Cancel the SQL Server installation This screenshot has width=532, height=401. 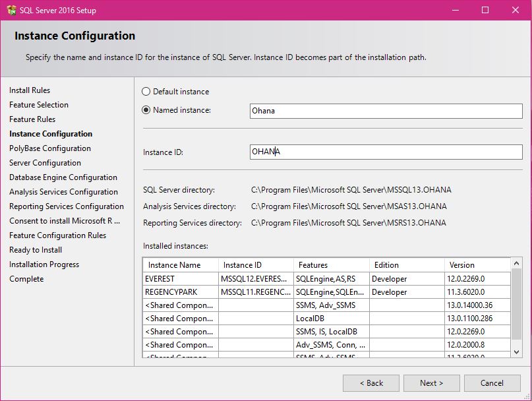pyautogui.click(x=492, y=383)
